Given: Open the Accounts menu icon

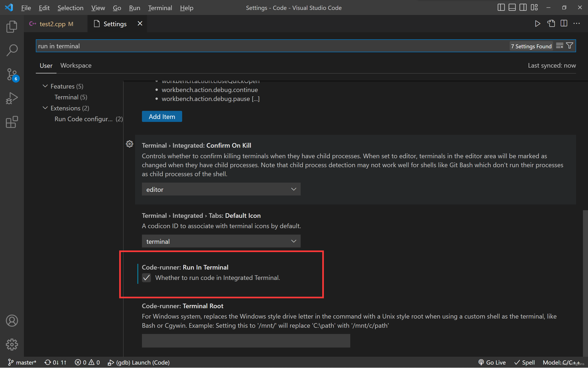Looking at the screenshot, I should tap(12, 321).
